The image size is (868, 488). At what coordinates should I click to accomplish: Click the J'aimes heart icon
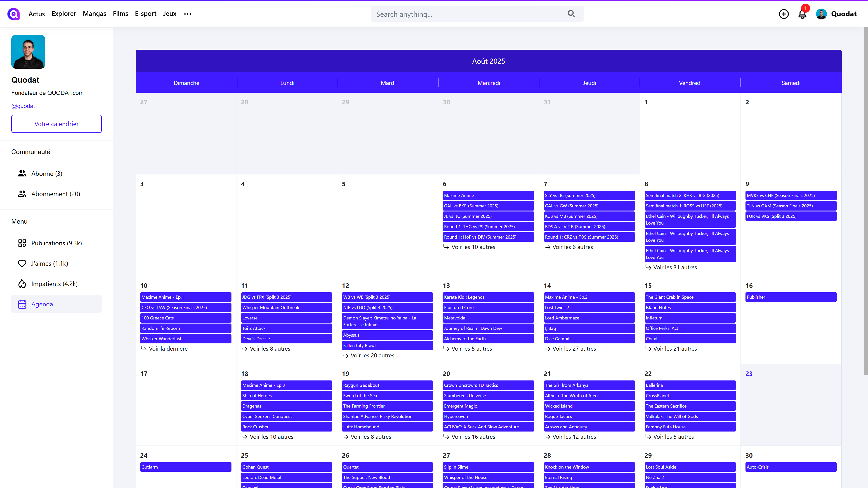pos(22,263)
